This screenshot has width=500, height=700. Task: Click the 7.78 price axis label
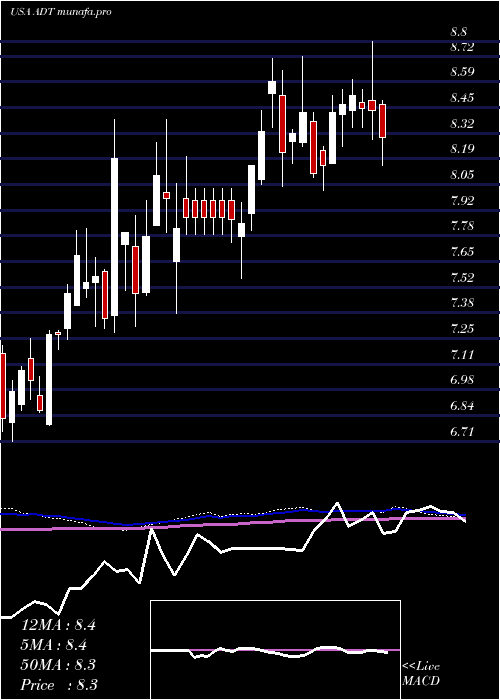coord(462,226)
